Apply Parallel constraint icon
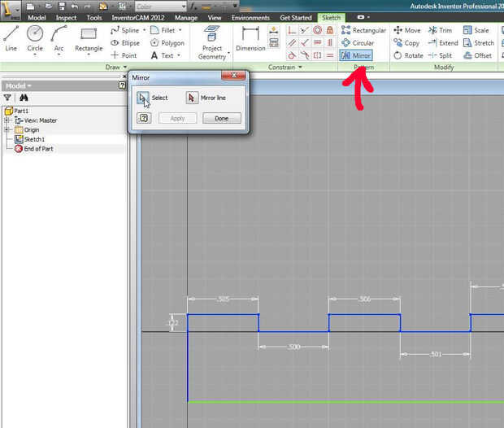The height and width of the screenshot is (428, 504). tap(292, 42)
